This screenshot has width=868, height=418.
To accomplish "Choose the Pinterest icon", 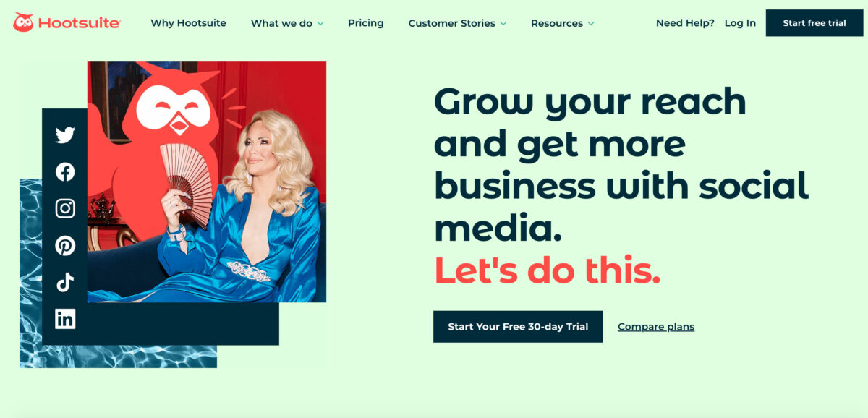I will (x=65, y=246).
